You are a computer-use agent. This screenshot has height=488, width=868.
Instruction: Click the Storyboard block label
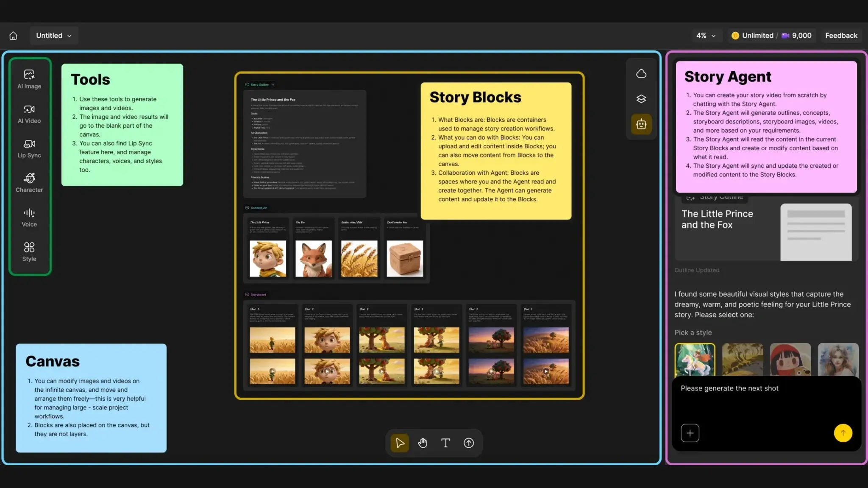point(259,295)
